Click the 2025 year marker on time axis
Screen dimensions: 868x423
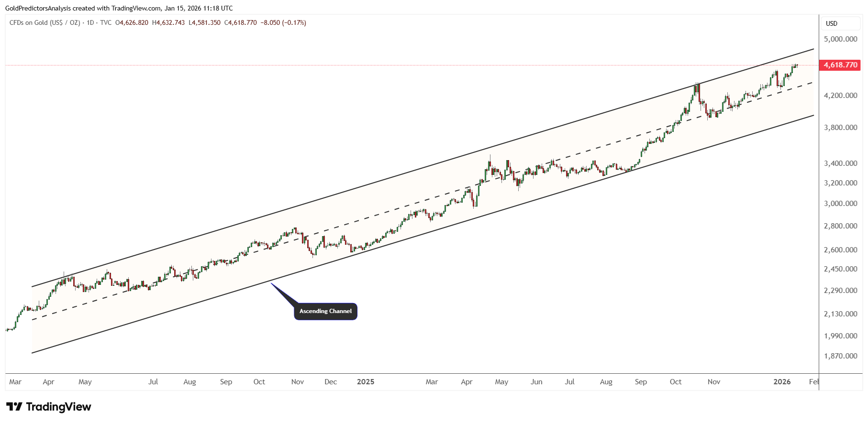point(366,382)
